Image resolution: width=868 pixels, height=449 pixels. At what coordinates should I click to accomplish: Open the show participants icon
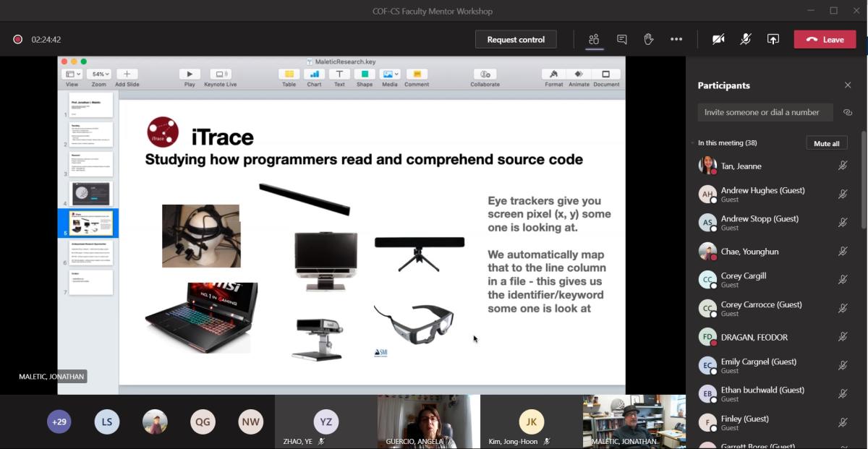(594, 39)
